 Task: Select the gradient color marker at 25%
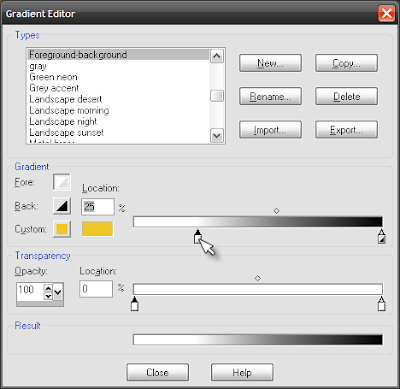point(198,236)
